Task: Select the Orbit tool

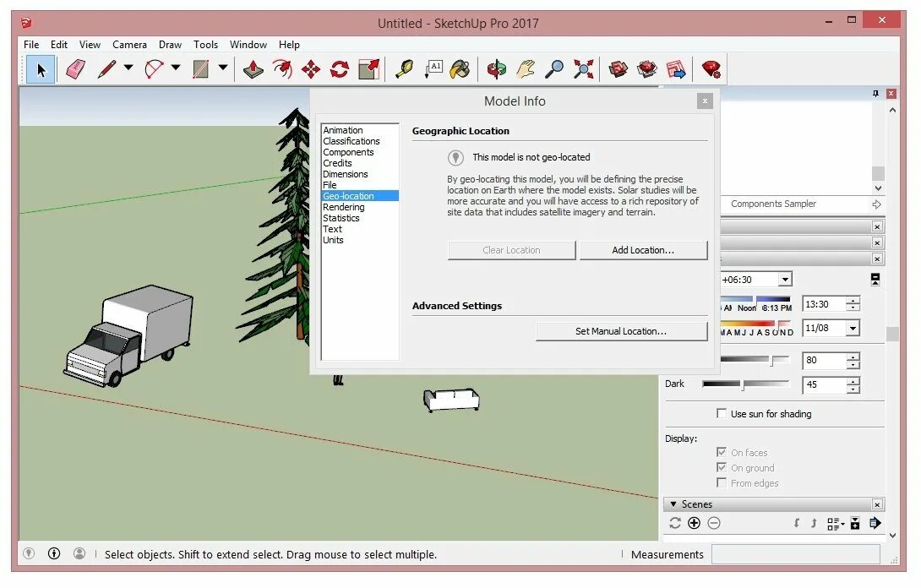Action: (496, 70)
